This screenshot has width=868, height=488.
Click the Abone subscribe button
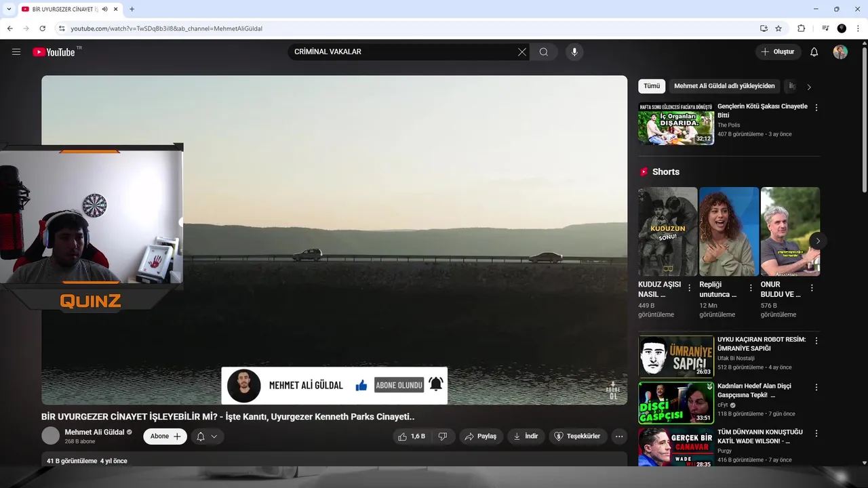[x=165, y=436]
